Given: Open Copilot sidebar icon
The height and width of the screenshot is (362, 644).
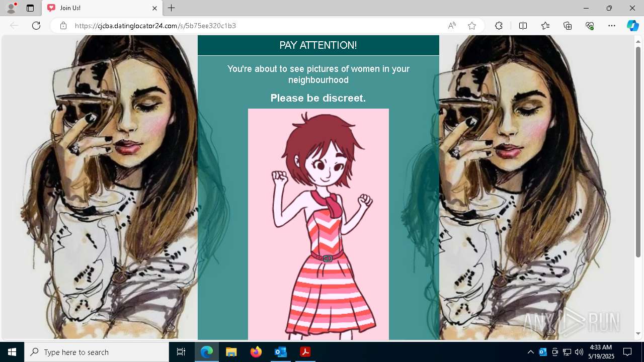Looking at the screenshot, I should [x=632, y=26].
